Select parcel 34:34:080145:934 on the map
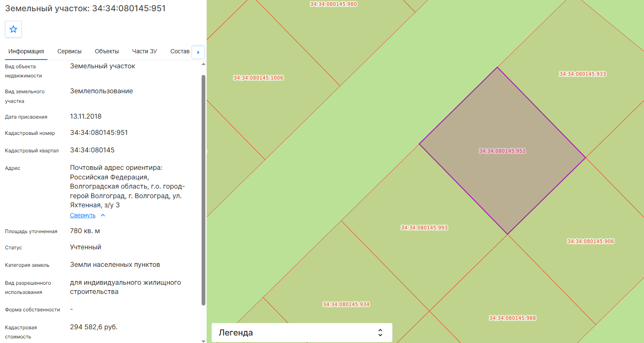 (346, 304)
